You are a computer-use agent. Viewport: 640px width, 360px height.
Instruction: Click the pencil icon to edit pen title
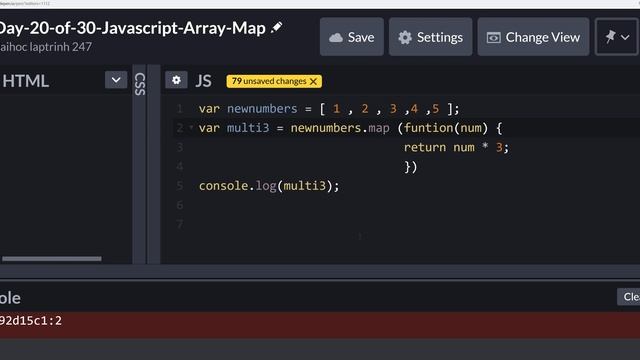click(x=277, y=28)
